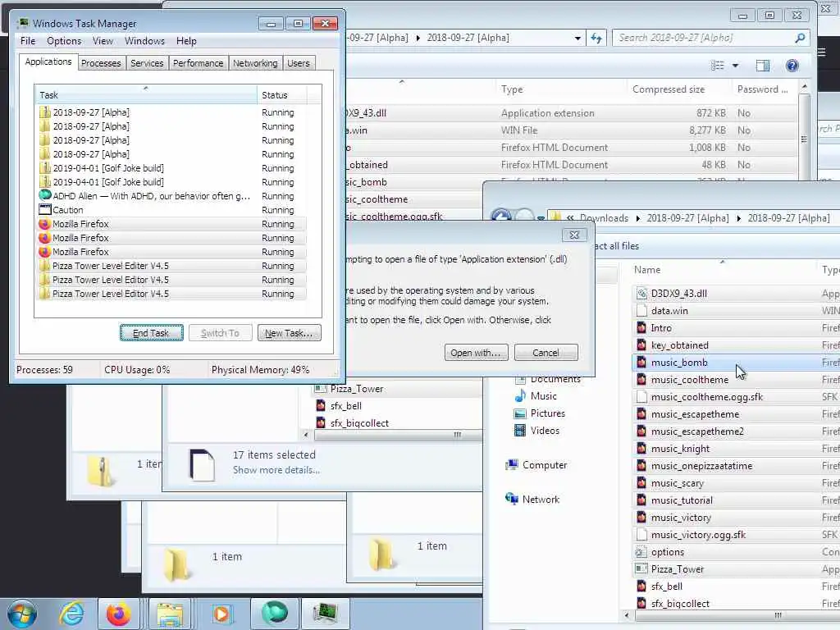Click the change view icon in Explorer toolbar
Viewport: 840px width, 630px height.
(x=717, y=66)
